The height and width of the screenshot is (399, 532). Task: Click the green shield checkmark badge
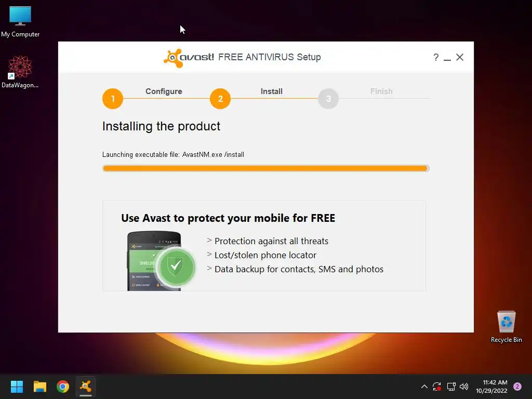click(x=176, y=267)
